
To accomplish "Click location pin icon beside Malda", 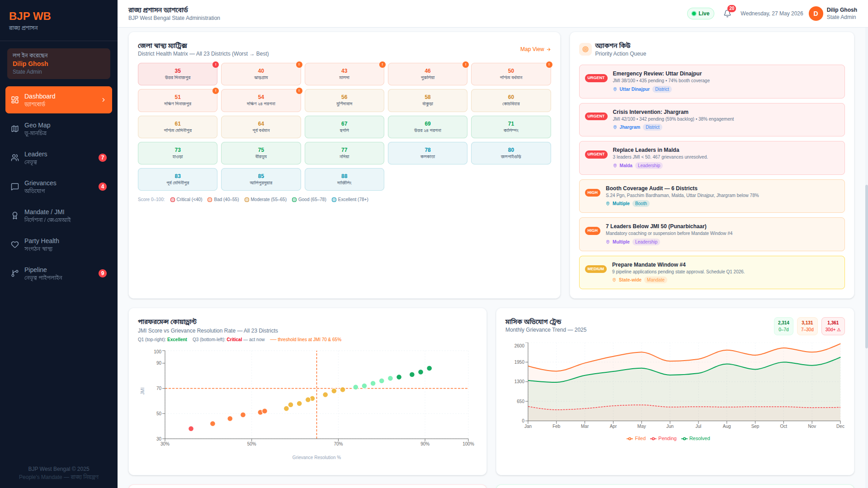I will pyautogui.click(x=615, y=166).
